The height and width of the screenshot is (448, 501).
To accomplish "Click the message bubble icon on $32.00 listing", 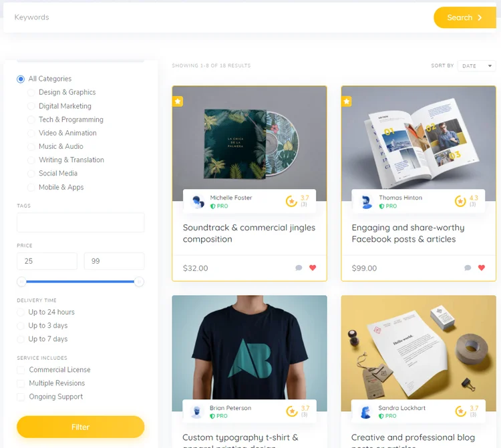I will [299, 268].
